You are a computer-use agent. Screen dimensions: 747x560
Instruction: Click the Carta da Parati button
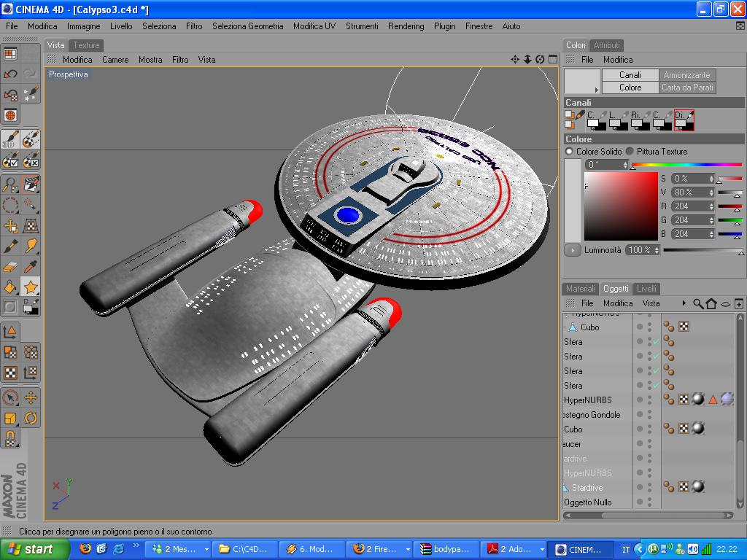coord(687,87)
